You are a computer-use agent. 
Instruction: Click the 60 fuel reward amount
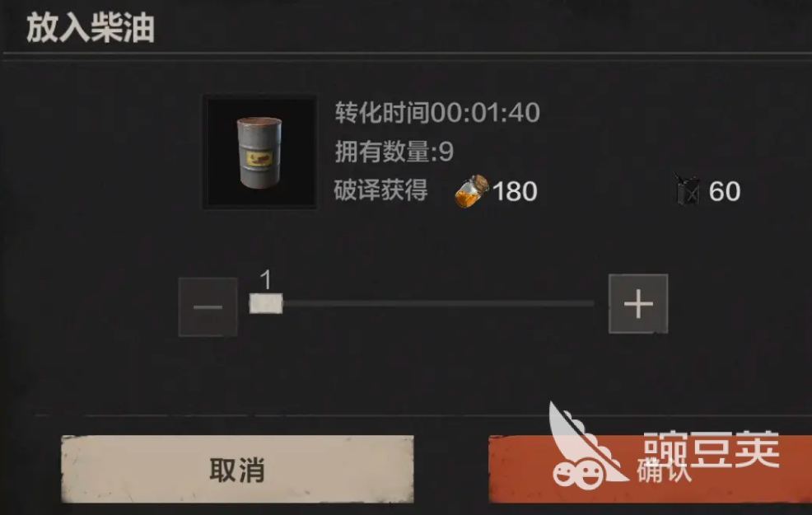pos(725,191)
